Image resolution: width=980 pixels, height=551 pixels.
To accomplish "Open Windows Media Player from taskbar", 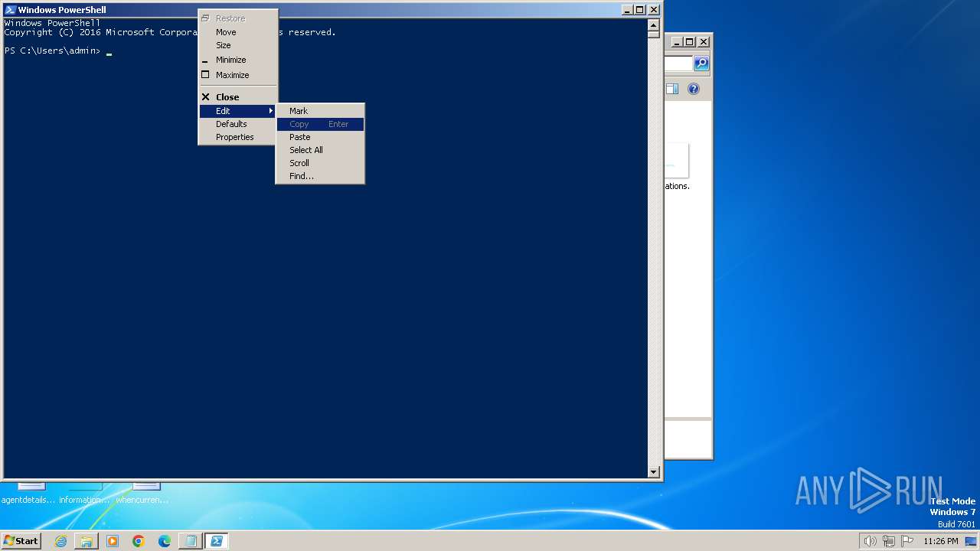I will (113, 541).
